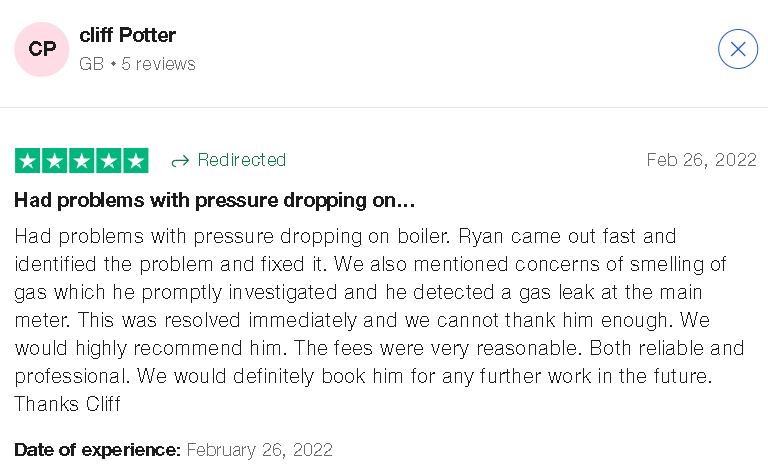
Task: Select the third green rating star
Action: coord(82,161)
